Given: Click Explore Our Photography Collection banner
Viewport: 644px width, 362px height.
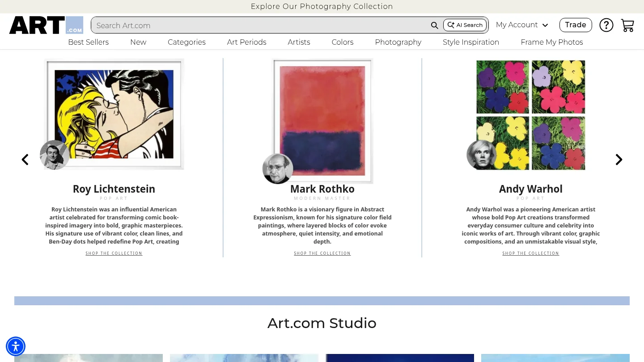Looking at the screenshot, I should coord(322,6).
